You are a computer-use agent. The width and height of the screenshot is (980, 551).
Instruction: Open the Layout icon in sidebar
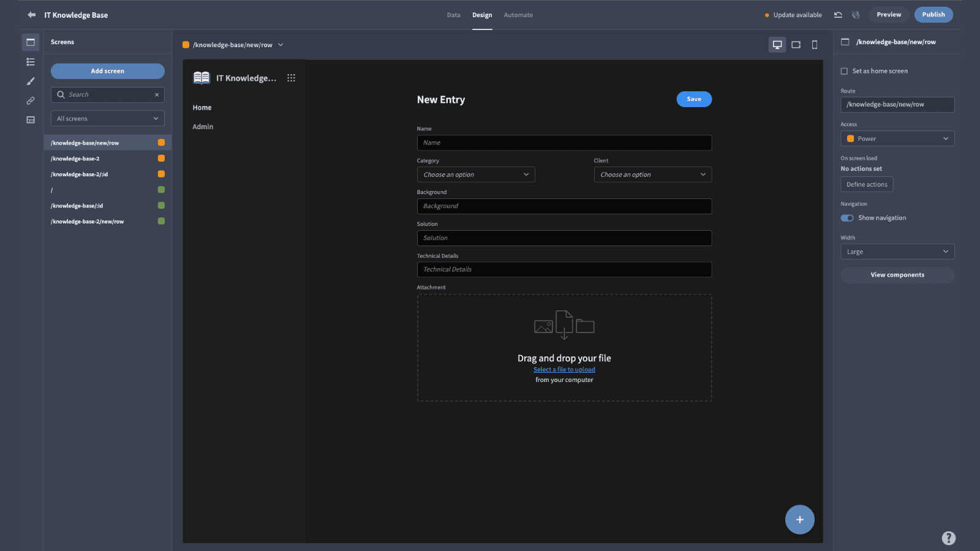pyautogui.click(x=31, y=120)
